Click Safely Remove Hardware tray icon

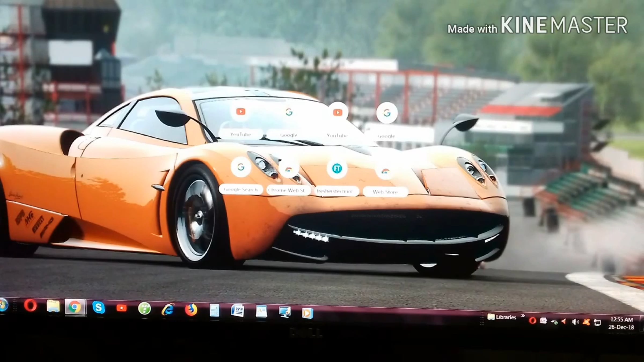[x=554, y=322]
